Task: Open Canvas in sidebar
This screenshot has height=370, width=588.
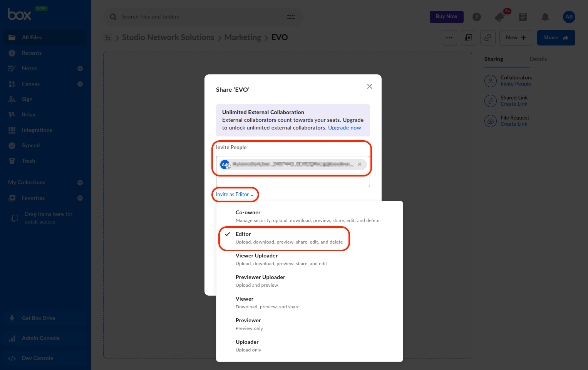Action: tap(31, 84)
